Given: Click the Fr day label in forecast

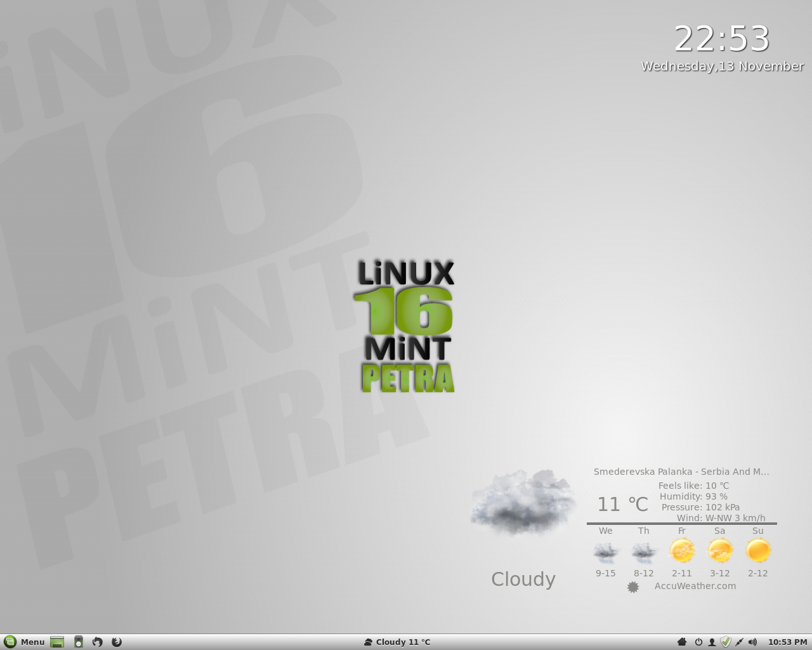Looking at the screenshot, I should pyautogui.click(x=682, y=531).
